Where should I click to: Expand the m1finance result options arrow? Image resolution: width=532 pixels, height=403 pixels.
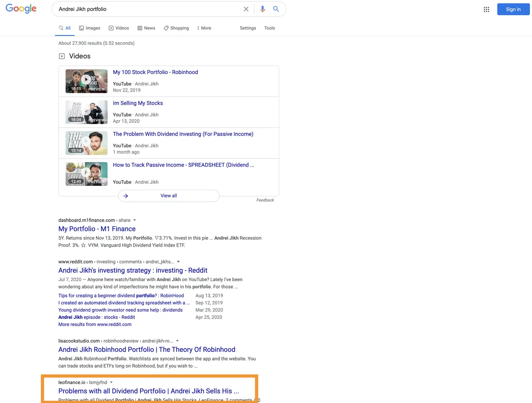134,220
